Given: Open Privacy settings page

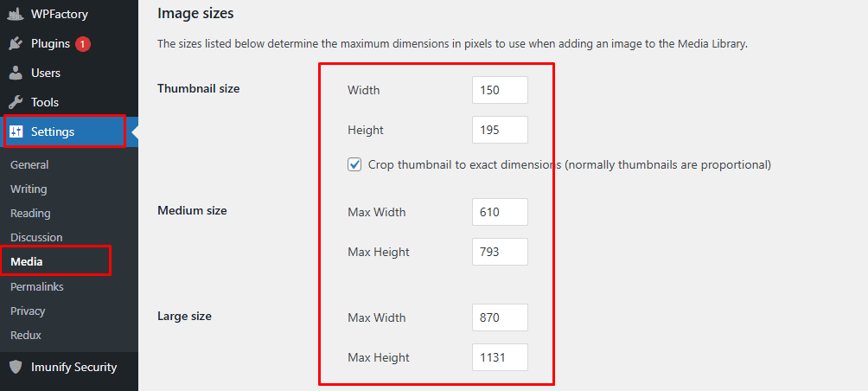Looking at the screenshot, I should [28, 311].
